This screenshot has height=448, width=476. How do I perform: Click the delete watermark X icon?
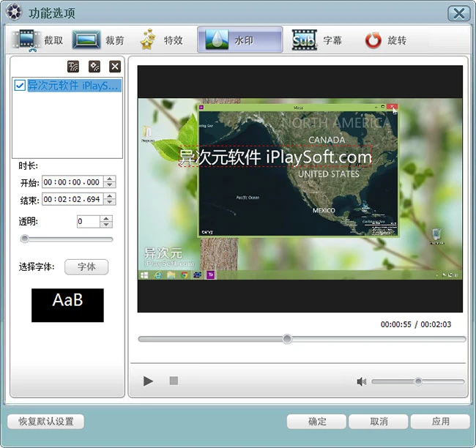click(x=115, y=66)
